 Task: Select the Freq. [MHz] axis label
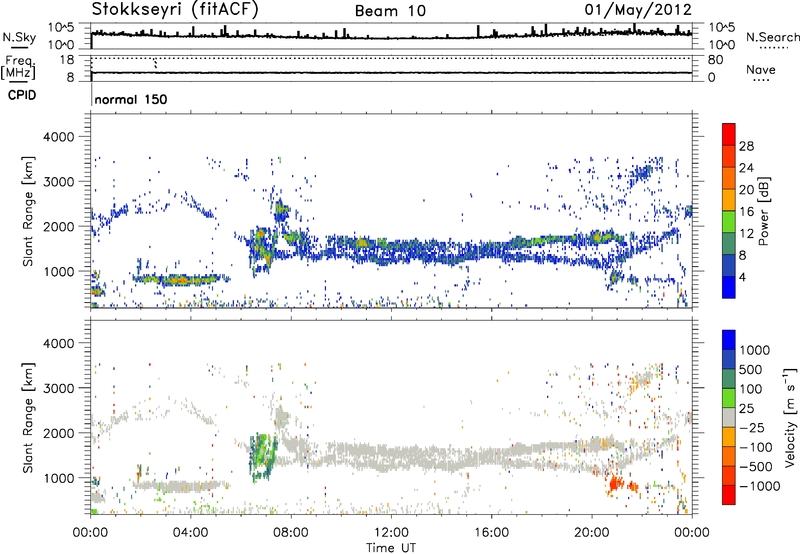(x=18, y=68)
